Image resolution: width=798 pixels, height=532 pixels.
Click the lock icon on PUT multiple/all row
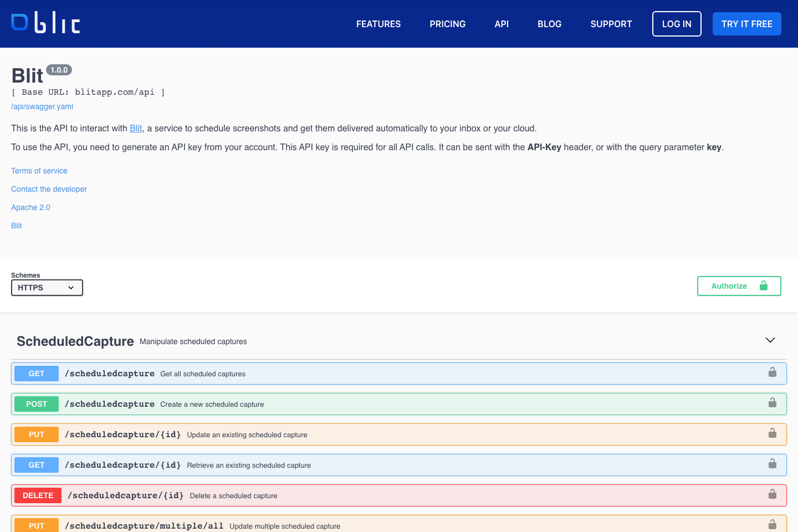point(772,523)
